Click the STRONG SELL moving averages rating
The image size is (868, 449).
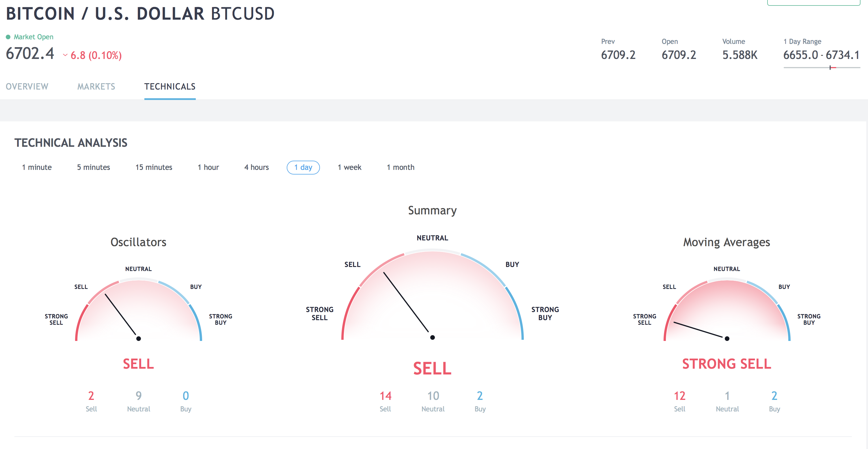click(x=727, y=364)
